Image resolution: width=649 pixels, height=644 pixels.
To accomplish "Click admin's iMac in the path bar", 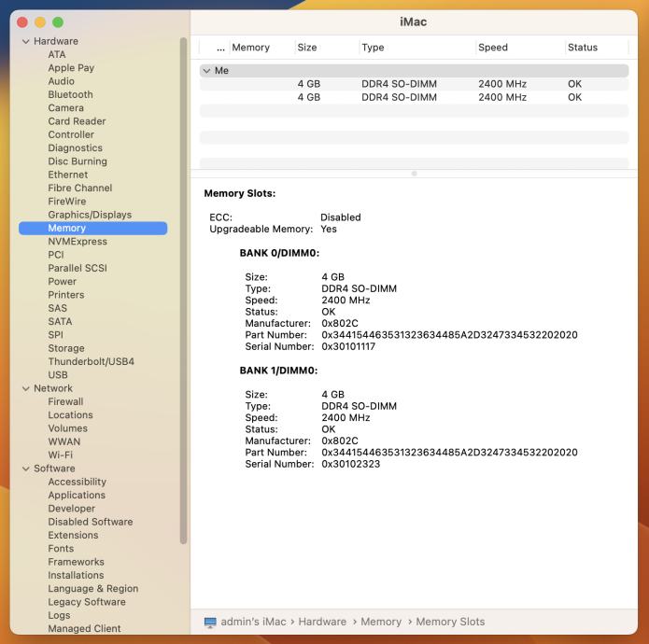I will click(x=253, y=622).
